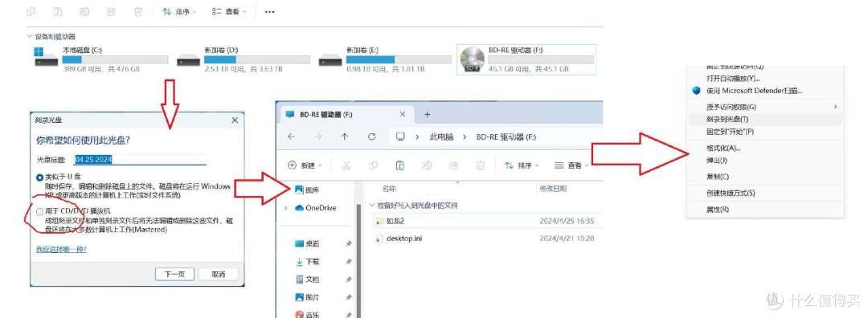Click paste clipboard icon in BD-RE window
The width and height of the screenshot is (868, 318).
tap(400, 165)
